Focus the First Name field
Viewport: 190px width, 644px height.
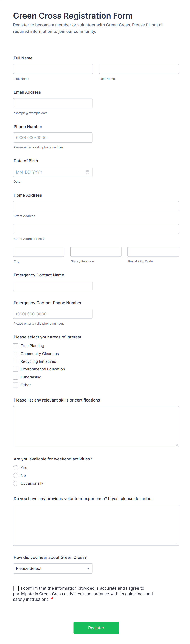53,69
